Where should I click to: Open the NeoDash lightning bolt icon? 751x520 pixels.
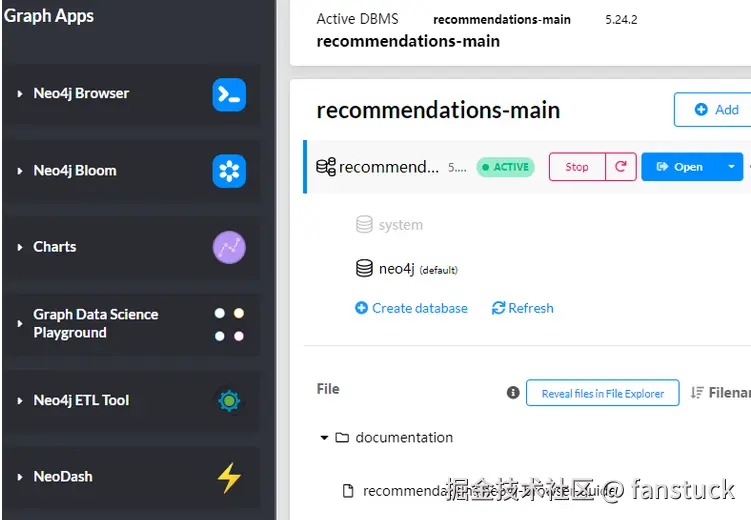click(229, 477)
